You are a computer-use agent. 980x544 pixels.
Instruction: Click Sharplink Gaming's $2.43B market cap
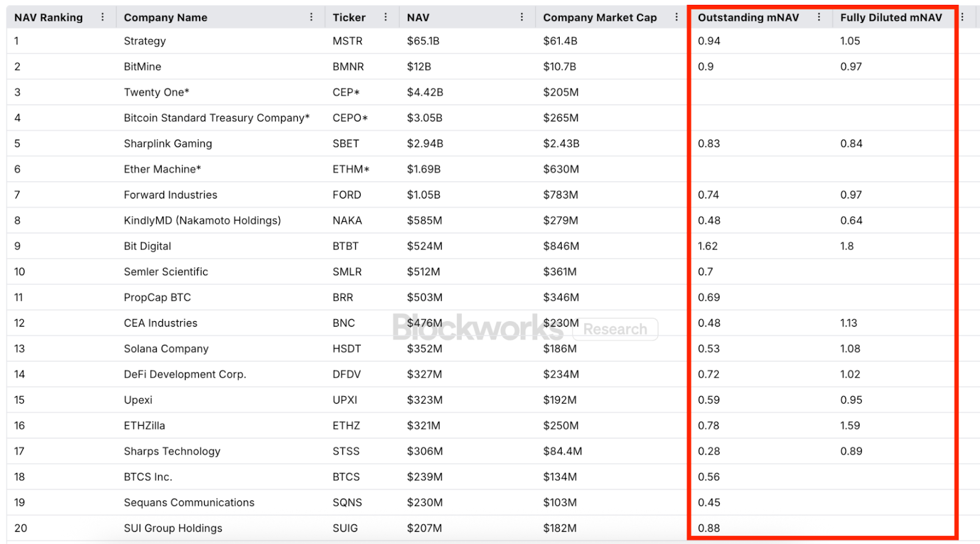562,144
